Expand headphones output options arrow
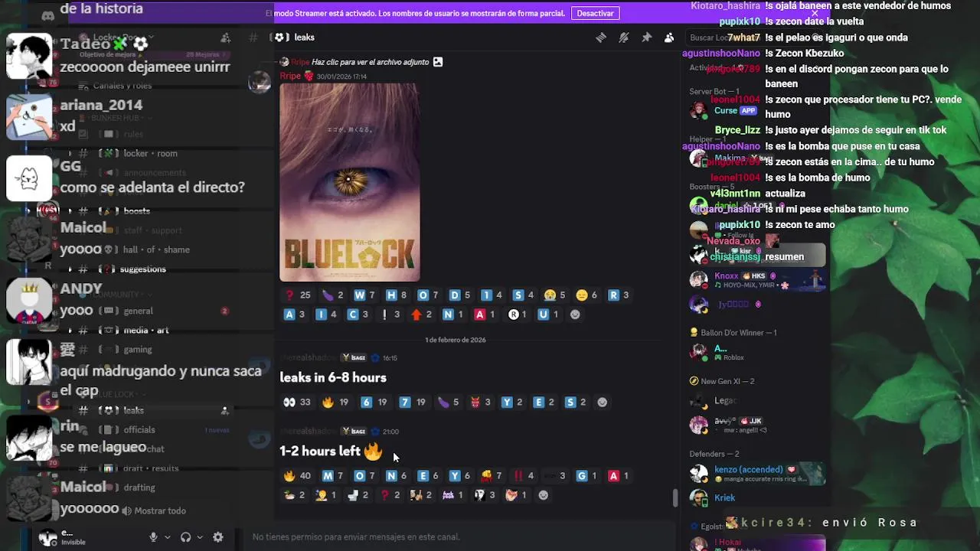This screenshot has height=551, width=980. (200, 537)
